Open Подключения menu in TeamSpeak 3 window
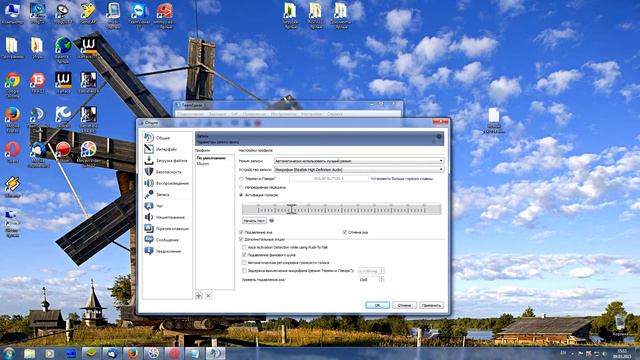The image size is (640, 360). point(191,114)
